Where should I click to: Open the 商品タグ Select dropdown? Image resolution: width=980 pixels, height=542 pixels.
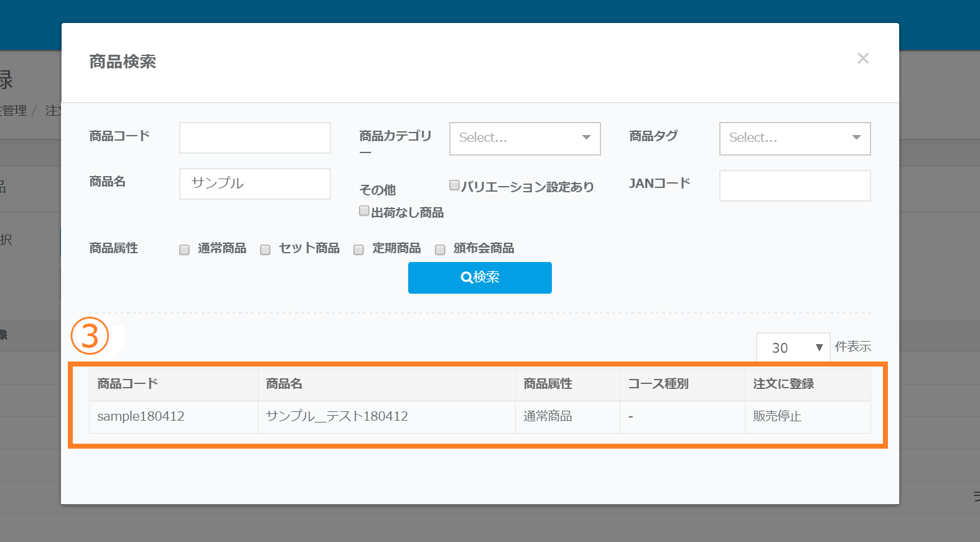pos(795,138)
